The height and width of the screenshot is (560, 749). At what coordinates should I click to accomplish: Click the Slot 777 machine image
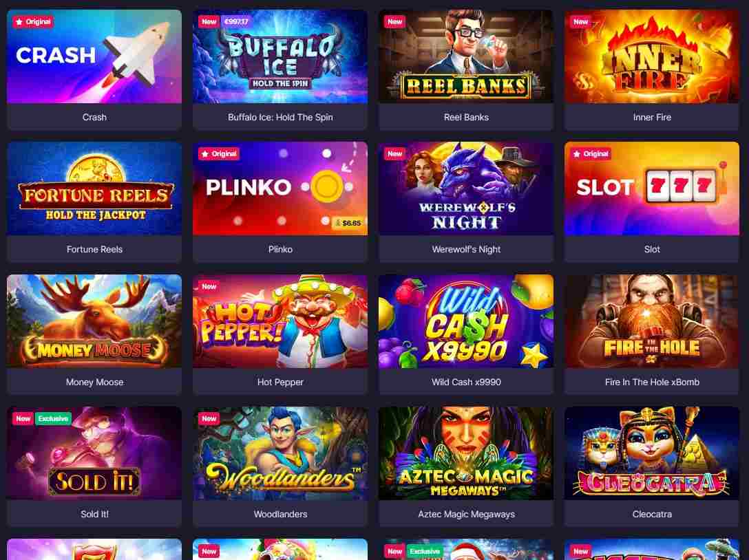651,188
